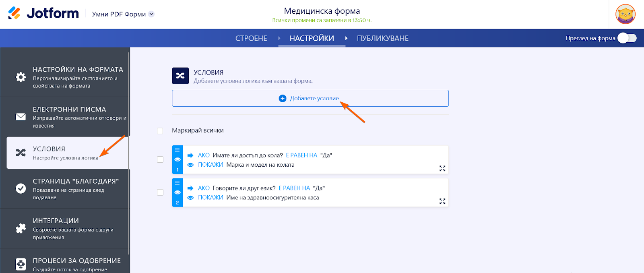The height and width of the screenshot is (273, 644).
Task: Click the Jotform logo icon
Action: pyautogui.click(x=14, y=13)
